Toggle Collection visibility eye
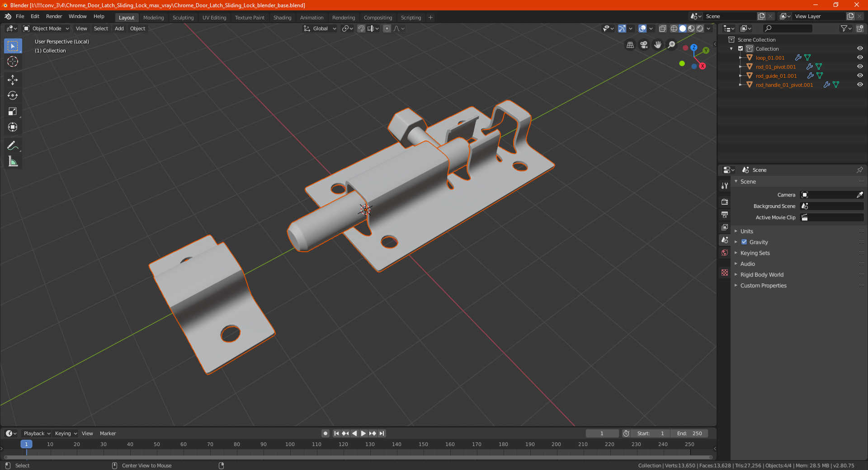 coord(860,49)
